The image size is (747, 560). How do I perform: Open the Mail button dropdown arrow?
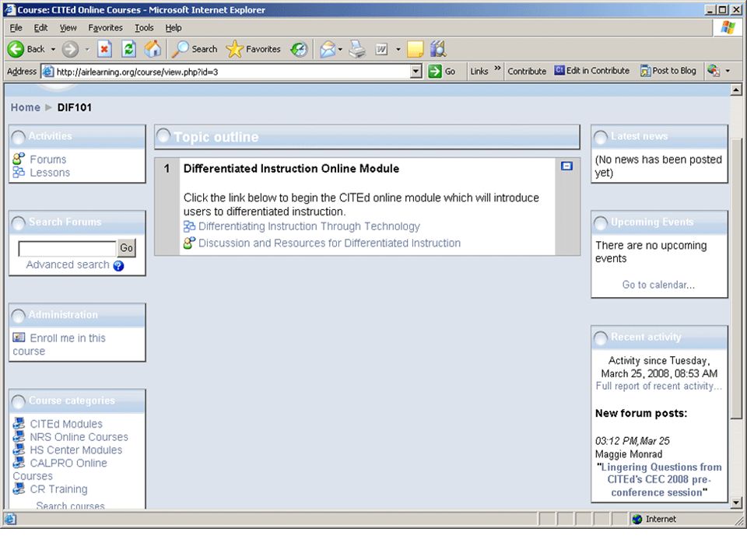click(x=340, y=49)
